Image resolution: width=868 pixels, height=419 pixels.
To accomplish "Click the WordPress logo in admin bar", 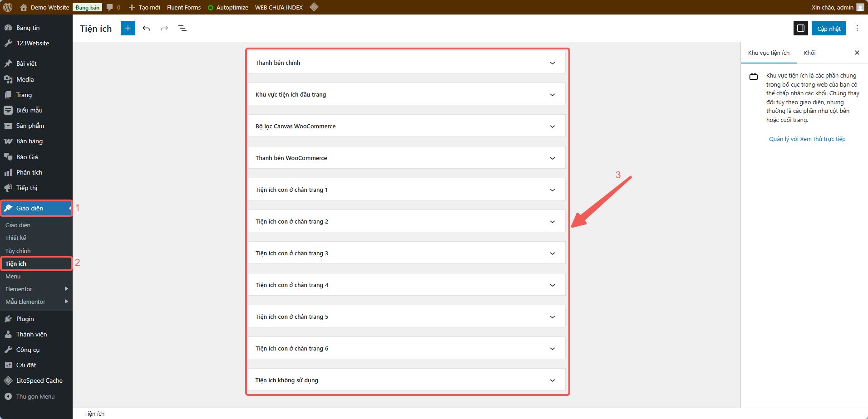I will tap(8, 7).
